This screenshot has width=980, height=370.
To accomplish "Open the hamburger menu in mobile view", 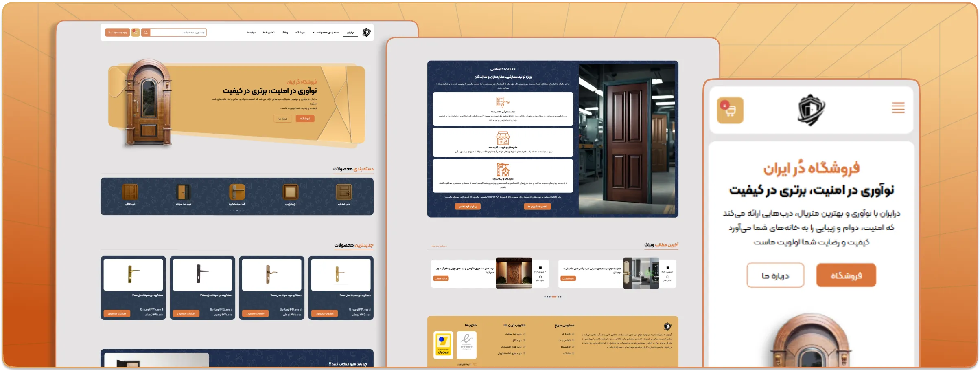I will (898, 108).
